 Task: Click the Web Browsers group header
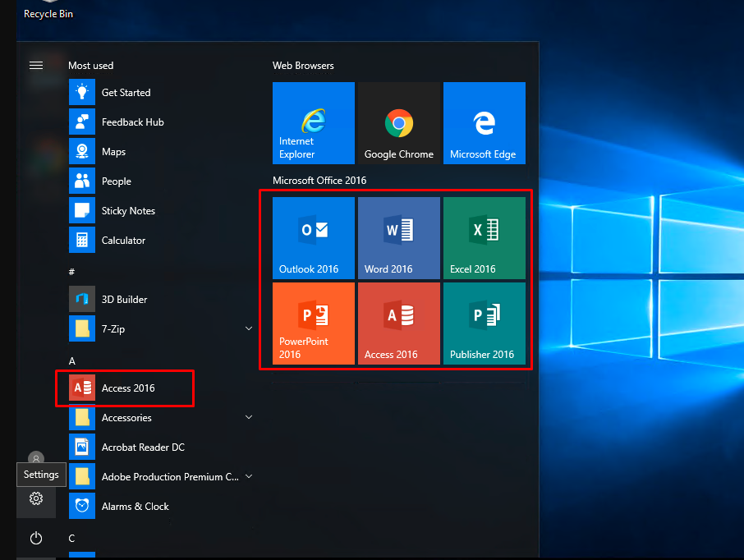point(303,66)
